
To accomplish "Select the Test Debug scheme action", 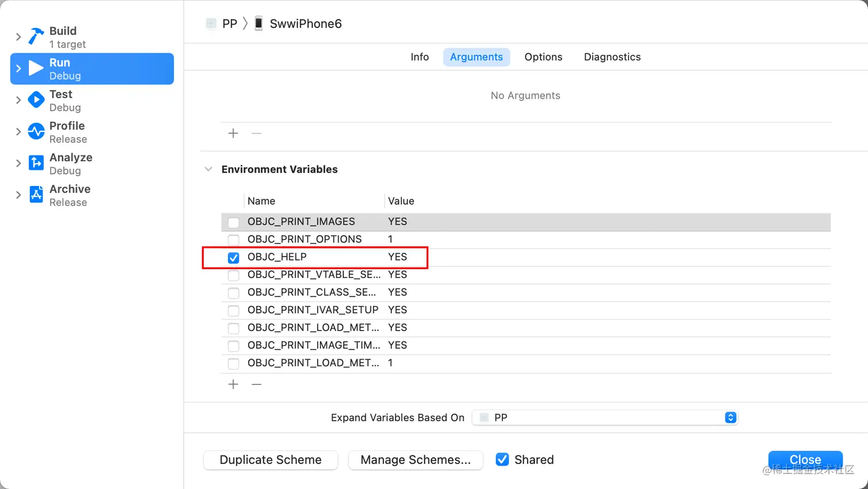I will click(92, 100).
